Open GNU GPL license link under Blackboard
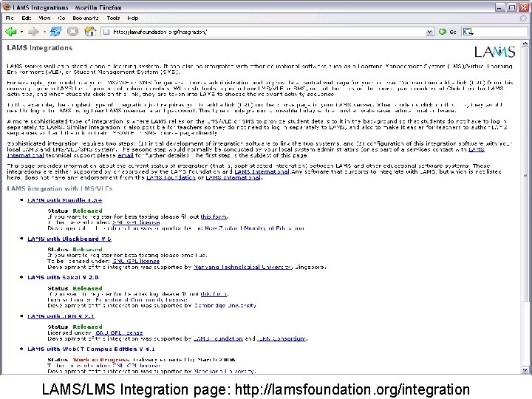Viewport: 532px width, 399px height. click(x=136, y=261)
